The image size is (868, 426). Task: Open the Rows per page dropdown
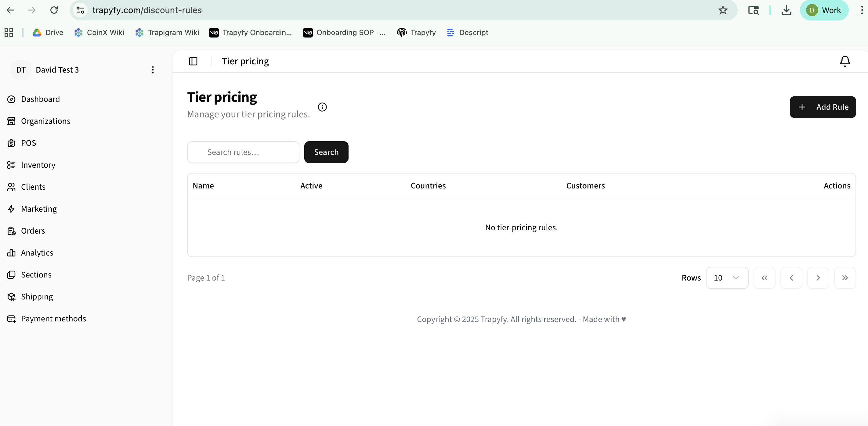727,278
